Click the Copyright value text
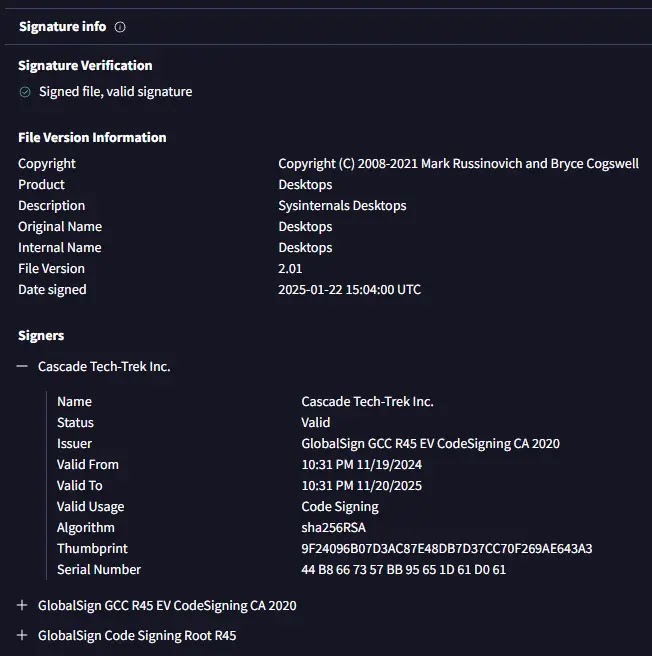 point(458,163)
